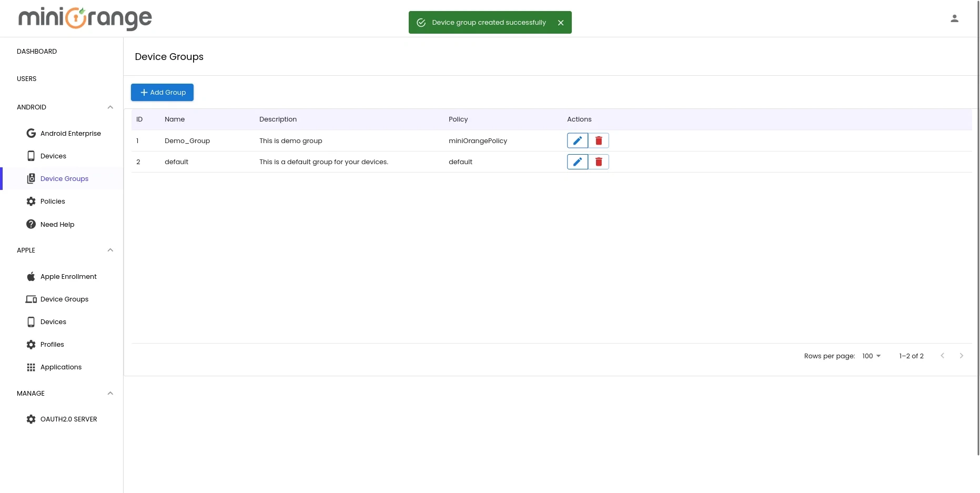This screenshot has height=493, width=980.
Task: Delete the Demo_Group entry
Action: (x=598, y=140)
